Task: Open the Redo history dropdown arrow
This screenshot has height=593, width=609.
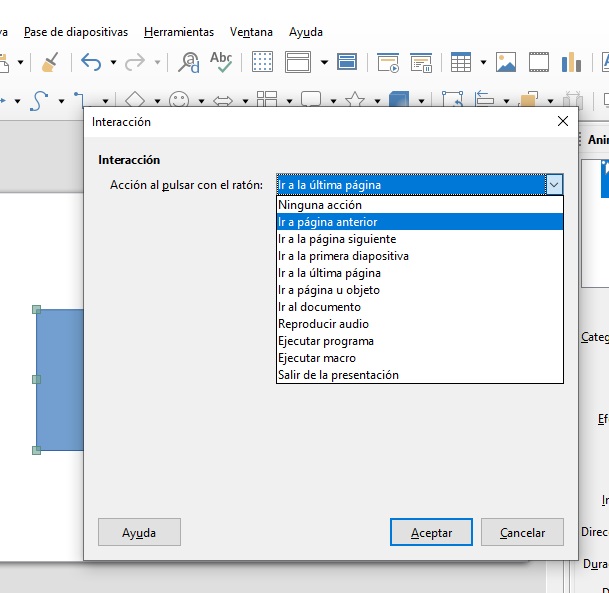Action: coord(157,62)
